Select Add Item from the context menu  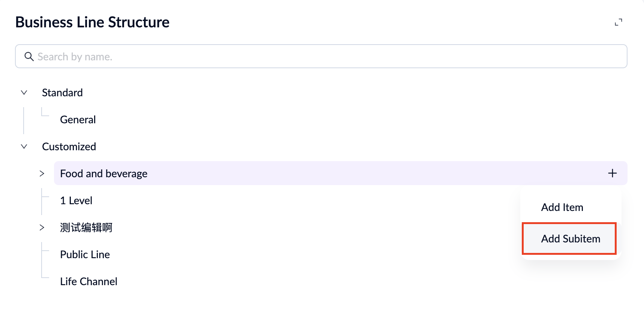pos(562,207)
